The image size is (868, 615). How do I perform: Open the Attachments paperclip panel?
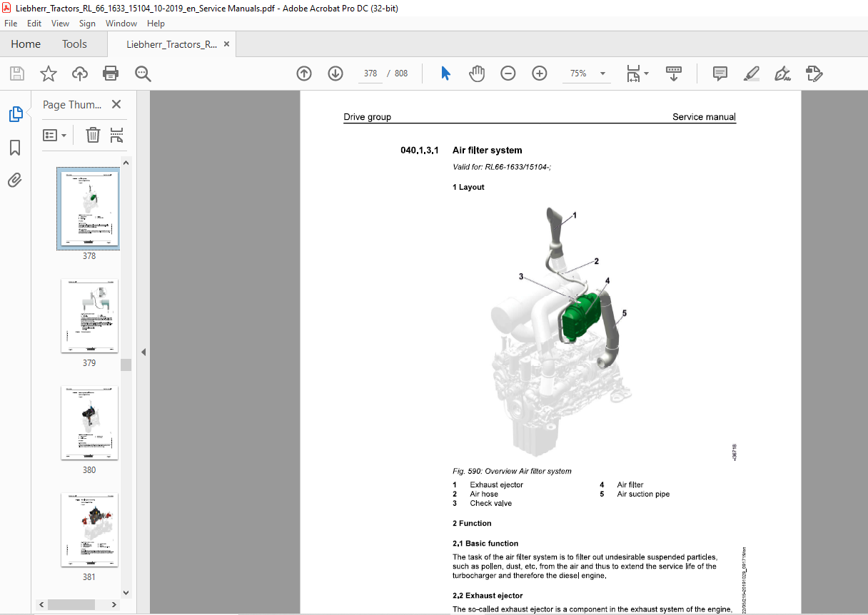[x=15, y=180]
